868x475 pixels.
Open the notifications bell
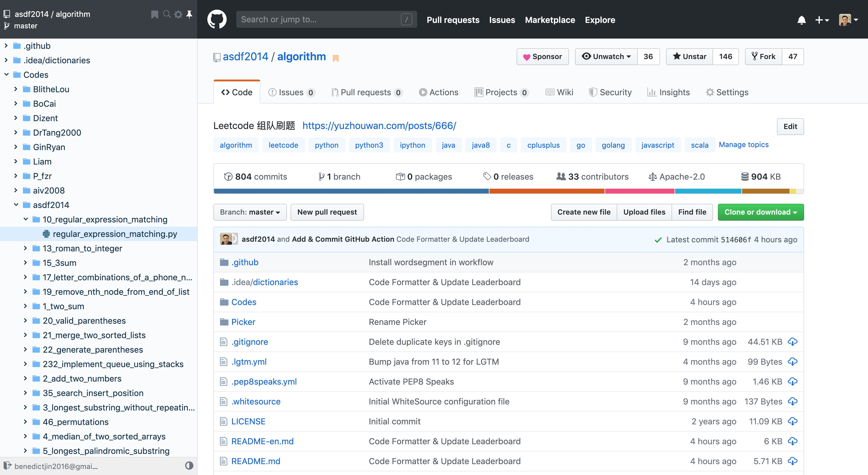pyautogui.click(x=801, y=20)
